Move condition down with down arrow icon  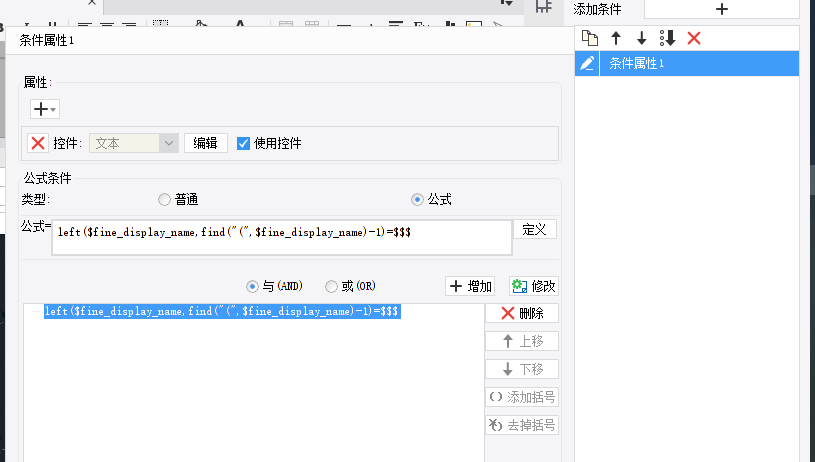[641, 38]
